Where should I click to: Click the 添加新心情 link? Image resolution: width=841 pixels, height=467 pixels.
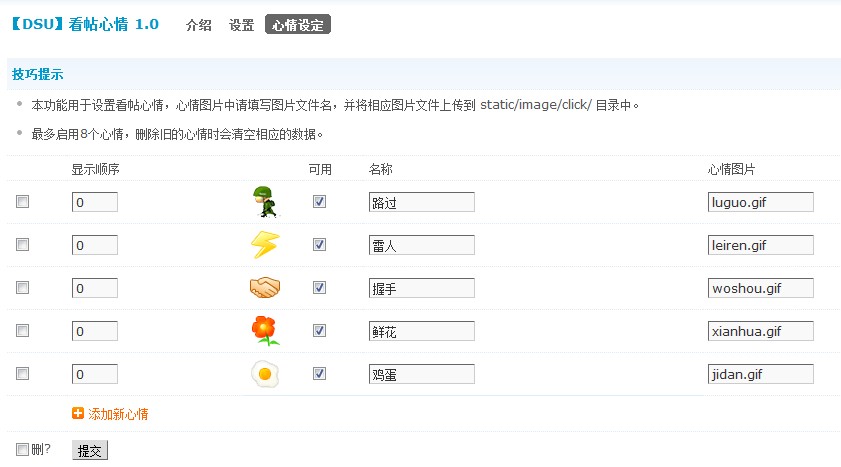point(118,413)
